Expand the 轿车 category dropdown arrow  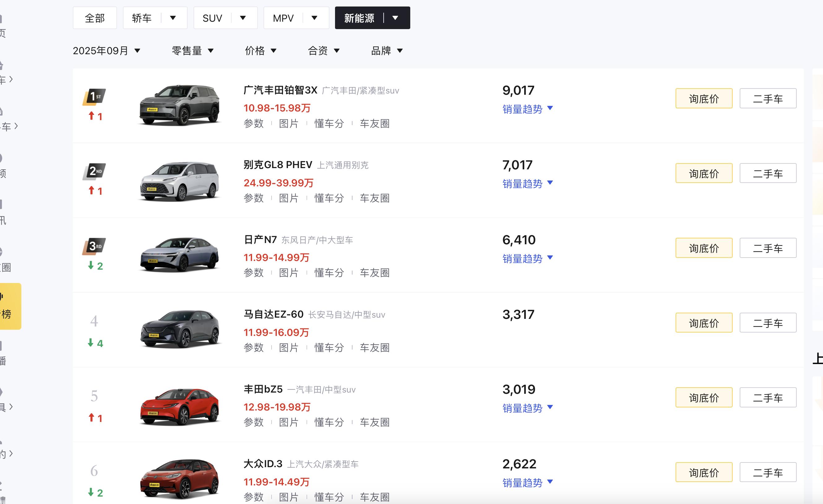point(173,18)
